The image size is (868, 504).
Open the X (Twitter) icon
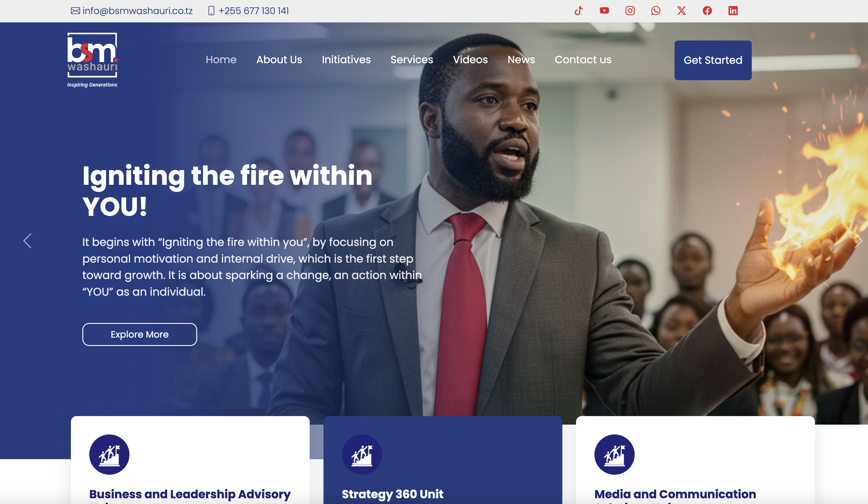pos(681,11)
